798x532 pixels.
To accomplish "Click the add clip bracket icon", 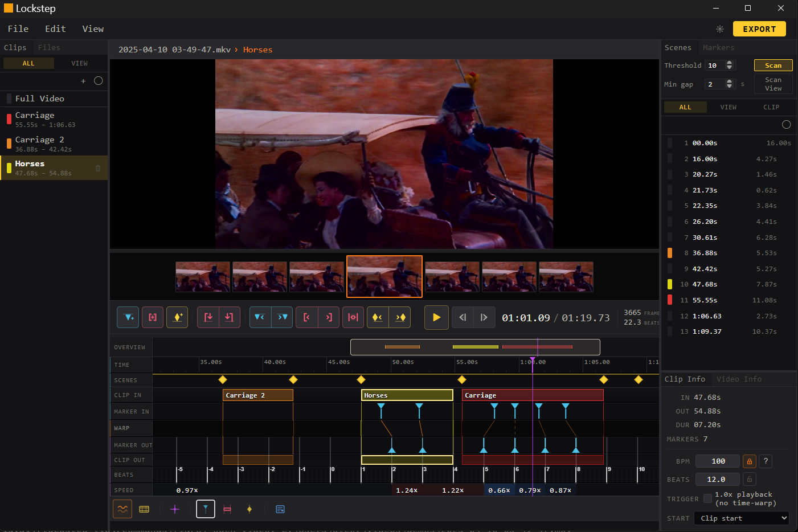I will 153,317.
